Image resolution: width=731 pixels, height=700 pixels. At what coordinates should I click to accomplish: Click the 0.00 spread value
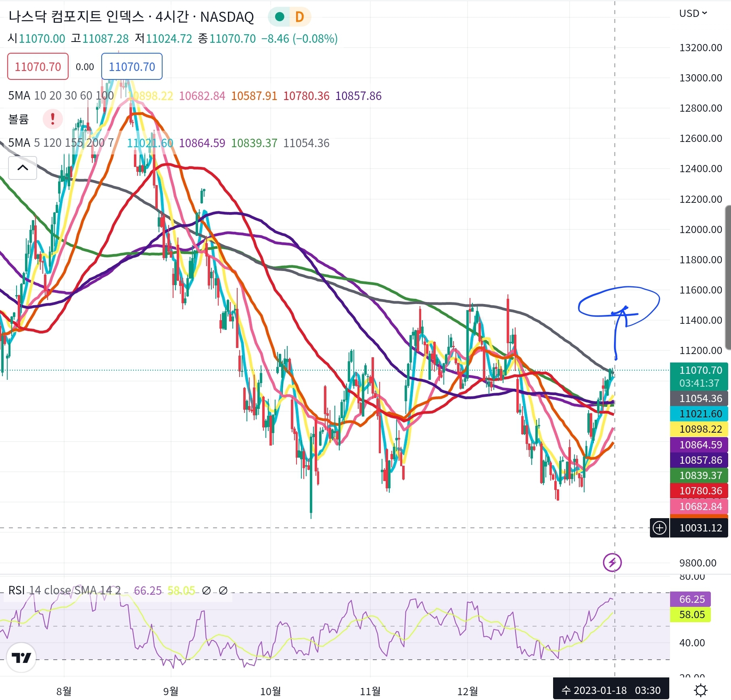(x=85, y=67)
